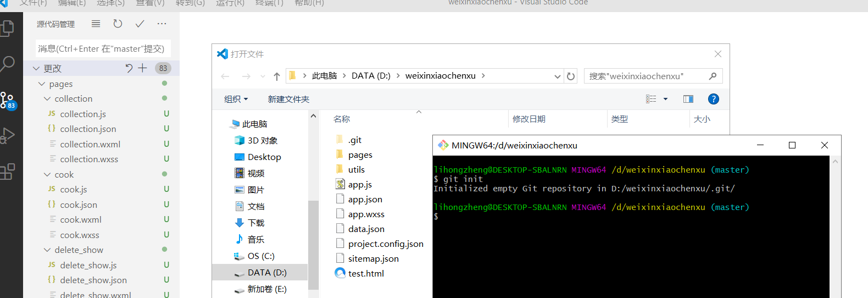
Task: Refresh the file dialog address bar
Action: tap(571, 76)
